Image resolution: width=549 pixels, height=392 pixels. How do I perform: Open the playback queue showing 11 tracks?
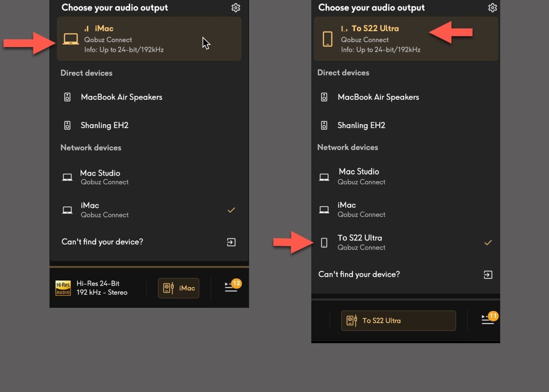point(488,320)
